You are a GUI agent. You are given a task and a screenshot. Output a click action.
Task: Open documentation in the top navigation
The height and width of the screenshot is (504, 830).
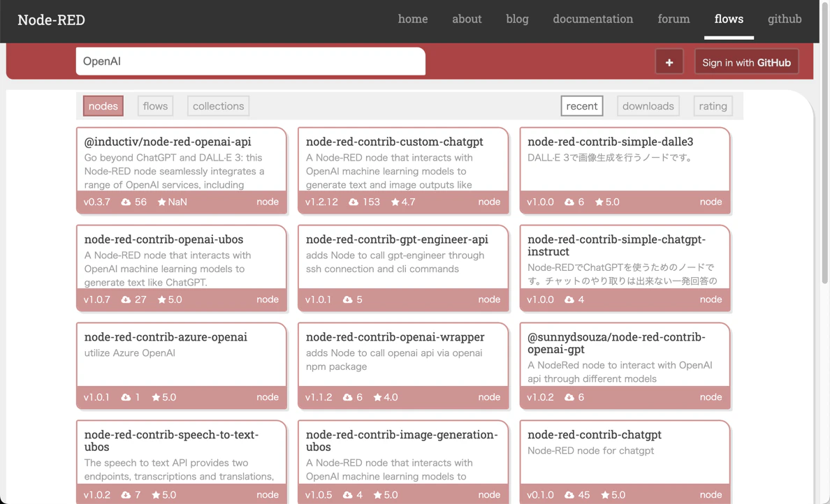(593, 19)
